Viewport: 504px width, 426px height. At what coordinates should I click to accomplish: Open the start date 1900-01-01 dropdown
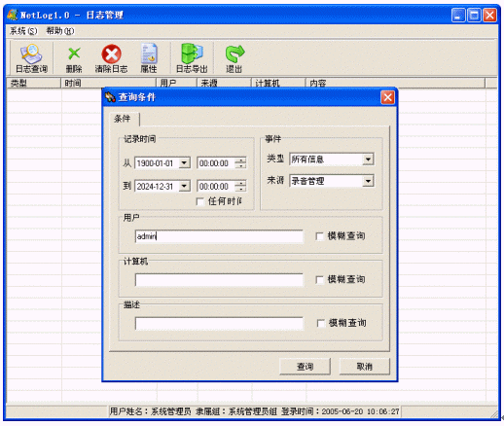coord(184,162)
